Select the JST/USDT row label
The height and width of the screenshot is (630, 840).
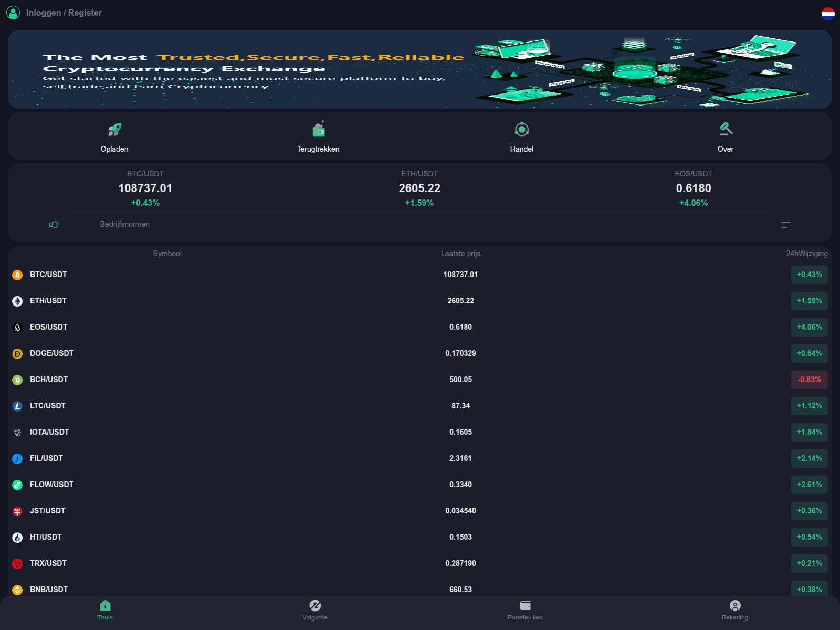click(x=48, y=511)
